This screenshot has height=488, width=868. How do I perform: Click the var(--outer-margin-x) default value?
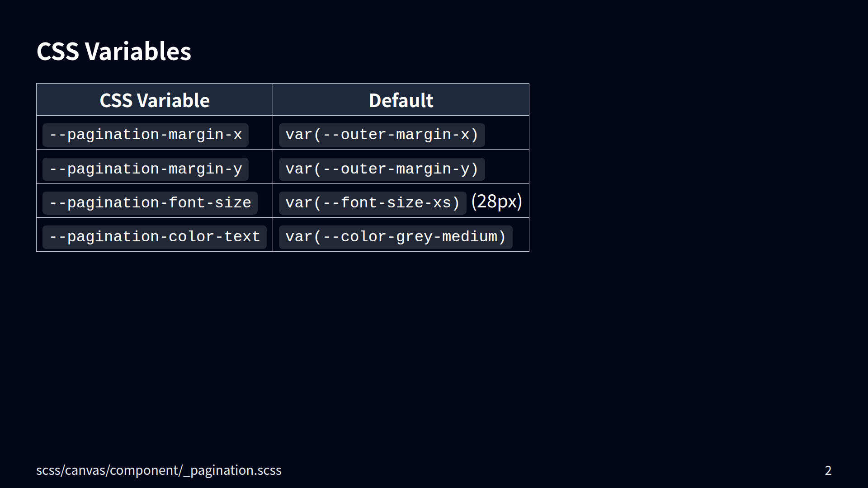point(382,135)
